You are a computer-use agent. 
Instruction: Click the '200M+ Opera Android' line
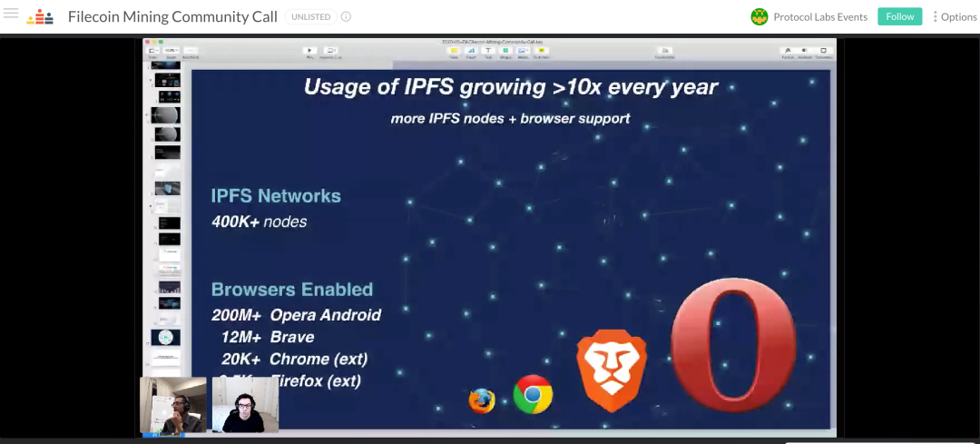[296, 314]
